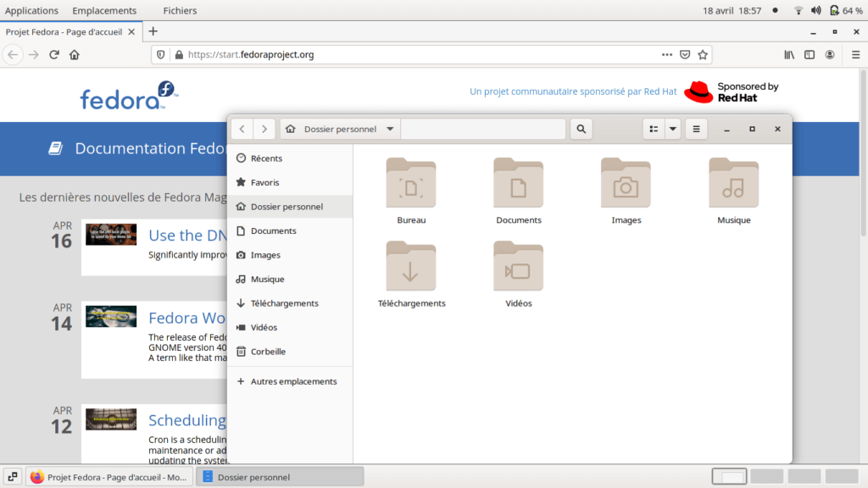
Task: Select Vidéos in the sidebar
Action: 290,328
